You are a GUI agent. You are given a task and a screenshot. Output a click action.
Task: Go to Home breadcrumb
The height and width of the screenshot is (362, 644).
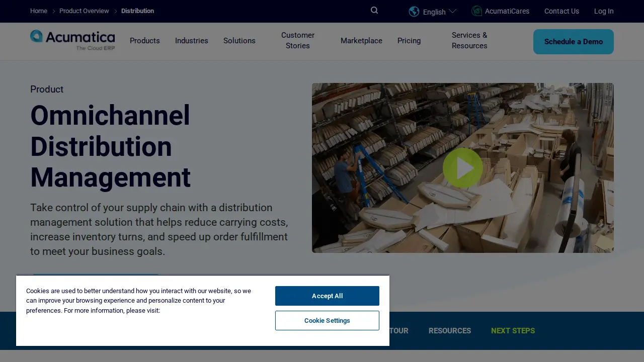pos(39,11)
